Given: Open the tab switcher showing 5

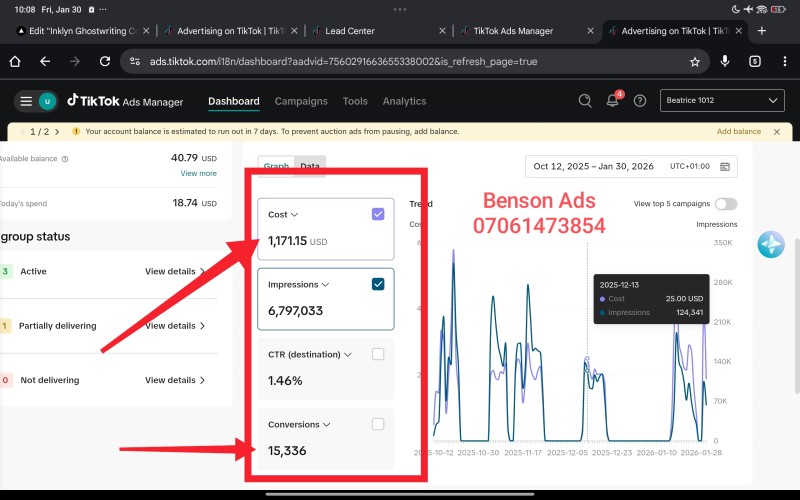Looking at the screenshot, I should click(755, 62).
